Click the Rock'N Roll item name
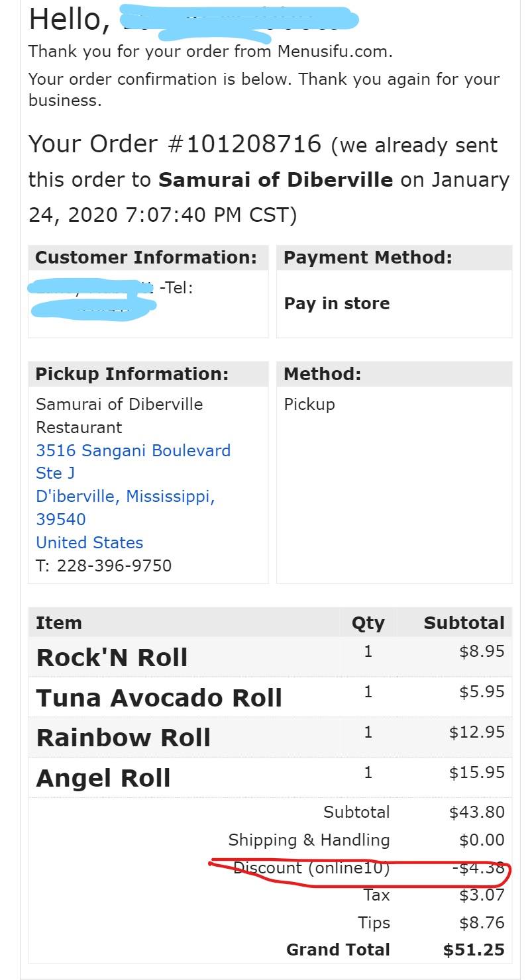The height and width of the screenshot is (980, 530). [x=112, y=658]
